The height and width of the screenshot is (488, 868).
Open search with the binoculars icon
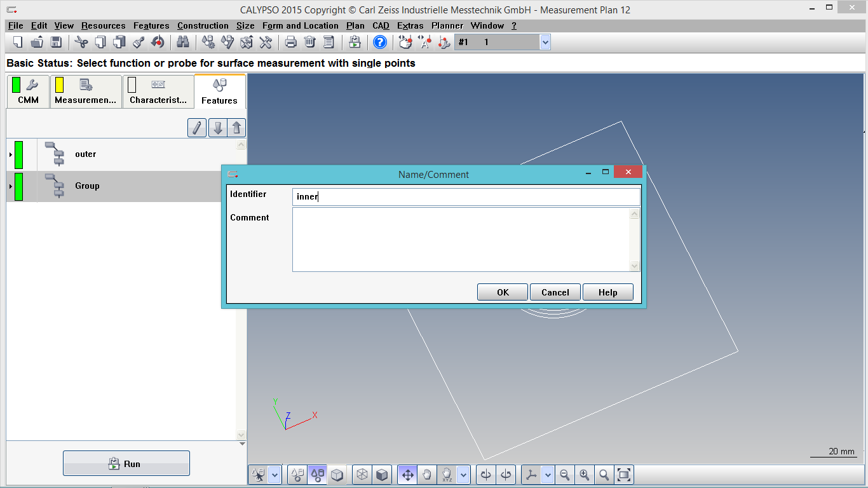tap(183, 42)
